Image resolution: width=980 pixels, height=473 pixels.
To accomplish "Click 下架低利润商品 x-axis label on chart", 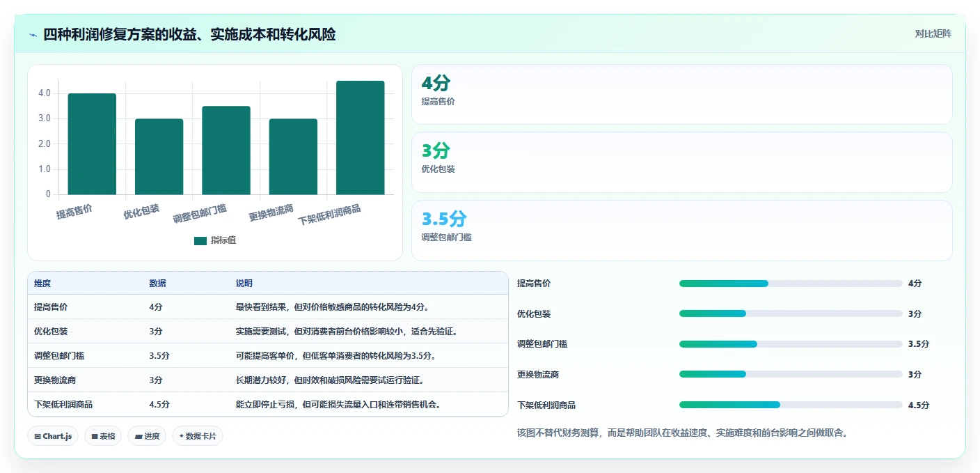I will (x=330, y=215).
